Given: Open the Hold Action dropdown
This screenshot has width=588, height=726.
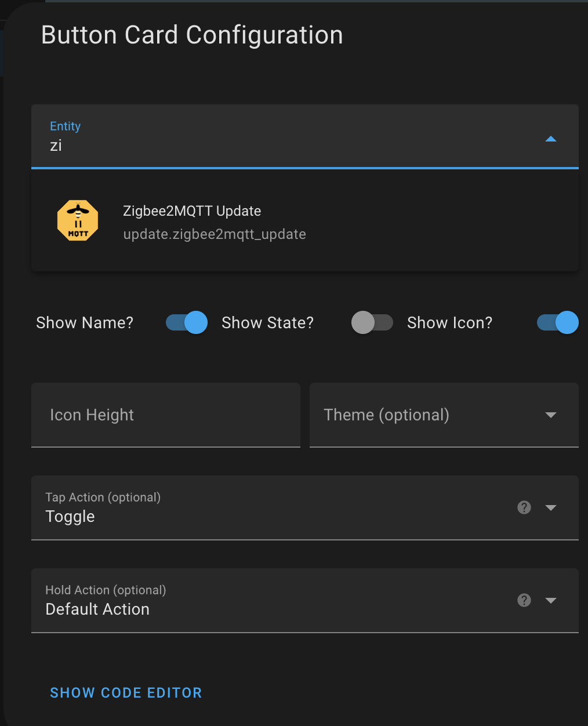Looking at the screenshot, I should (x=550, y=600).
